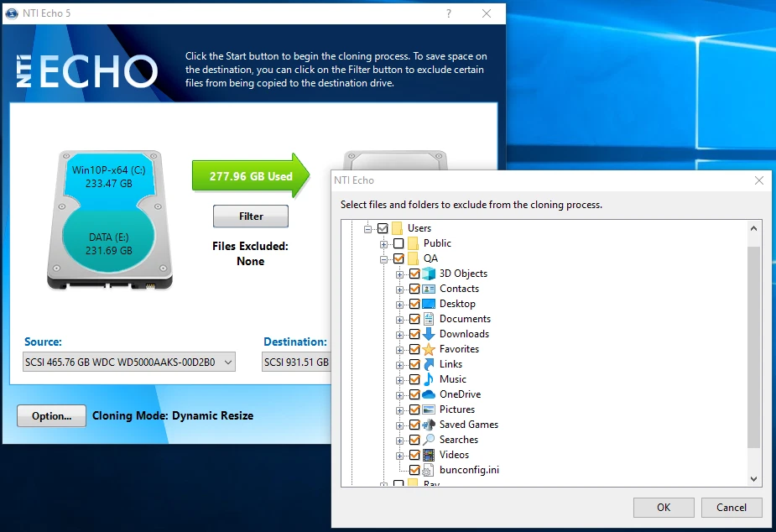Click the Downloads arrow icon
This screenshot has width=776, height=532.
pos(428,334)
